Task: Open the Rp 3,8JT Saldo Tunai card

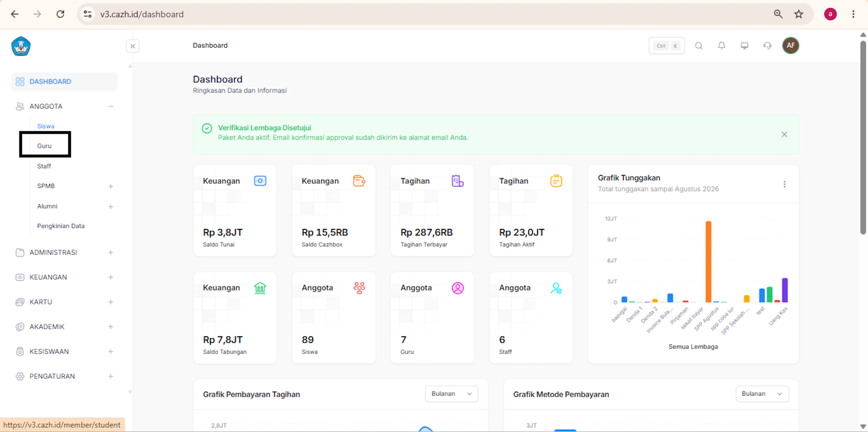Action: (235, 210)
